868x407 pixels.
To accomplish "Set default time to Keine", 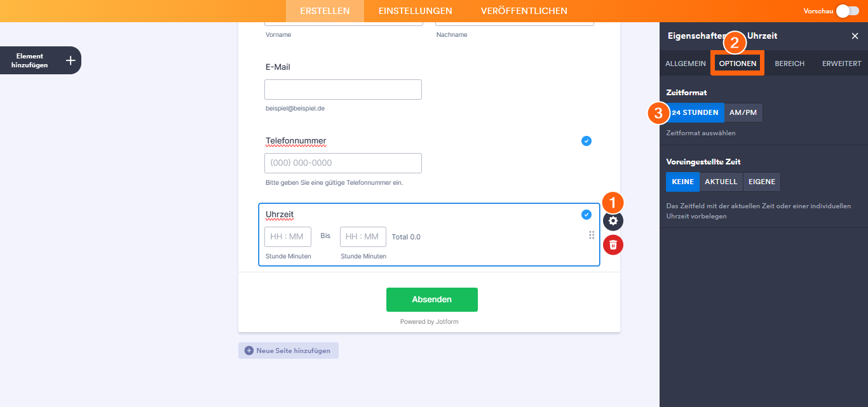I will point(682,182).
